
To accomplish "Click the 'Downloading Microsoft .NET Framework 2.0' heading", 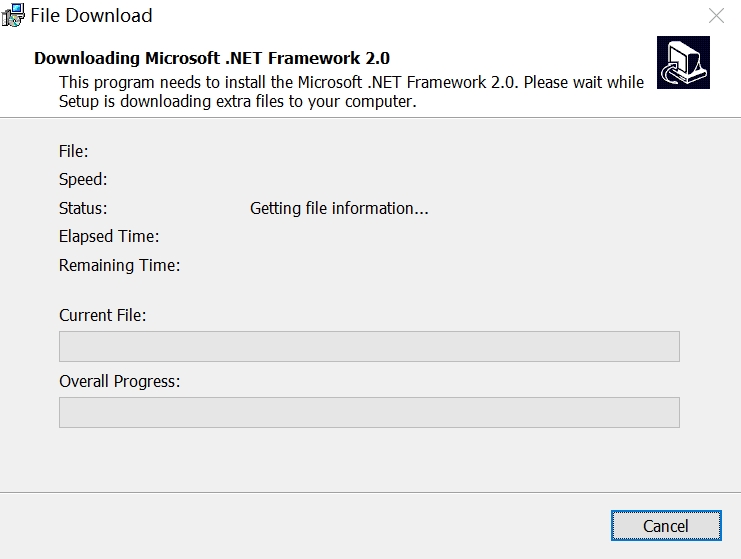I will click(x=212, y=58).
